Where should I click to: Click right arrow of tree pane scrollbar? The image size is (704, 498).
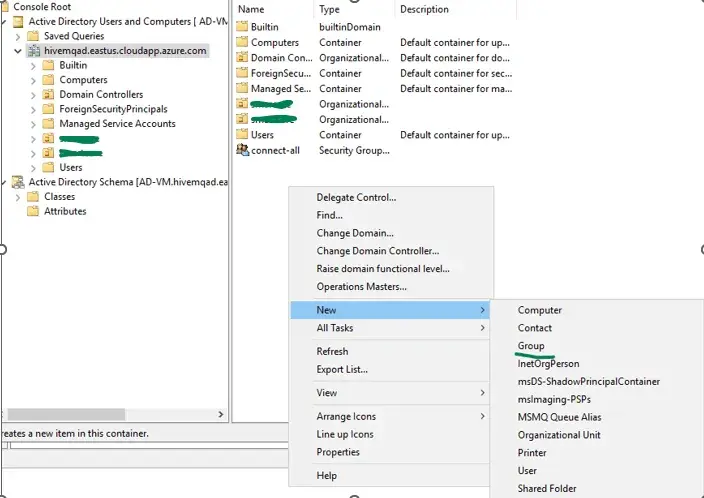[x=220, y=414]
